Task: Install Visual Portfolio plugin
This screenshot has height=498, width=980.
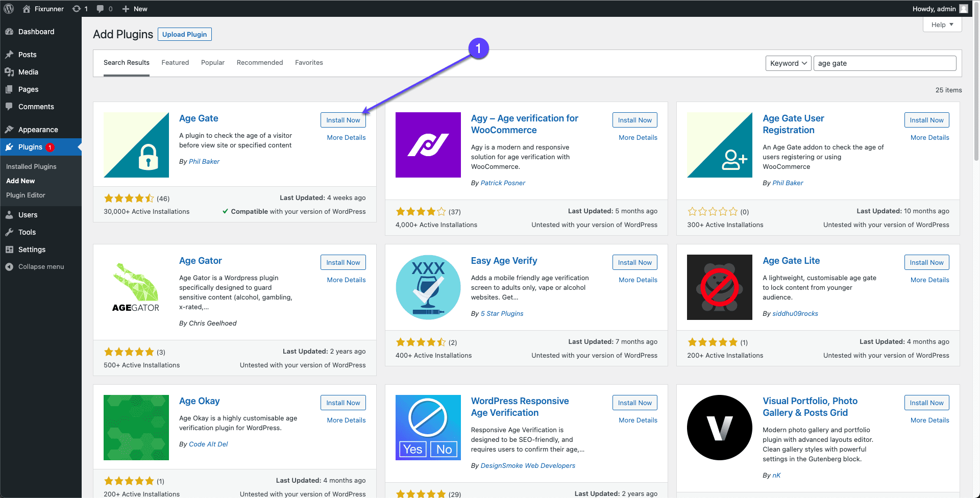Action: pos(927,403)
